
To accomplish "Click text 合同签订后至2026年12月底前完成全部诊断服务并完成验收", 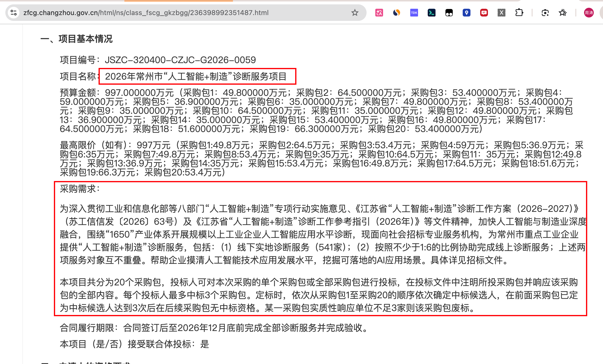I will click(243, 328).
